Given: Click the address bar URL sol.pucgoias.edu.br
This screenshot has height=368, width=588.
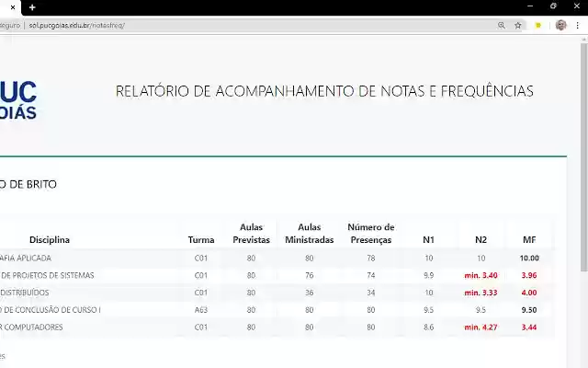Looking at the screenshot, I should (x=76, y=25).
